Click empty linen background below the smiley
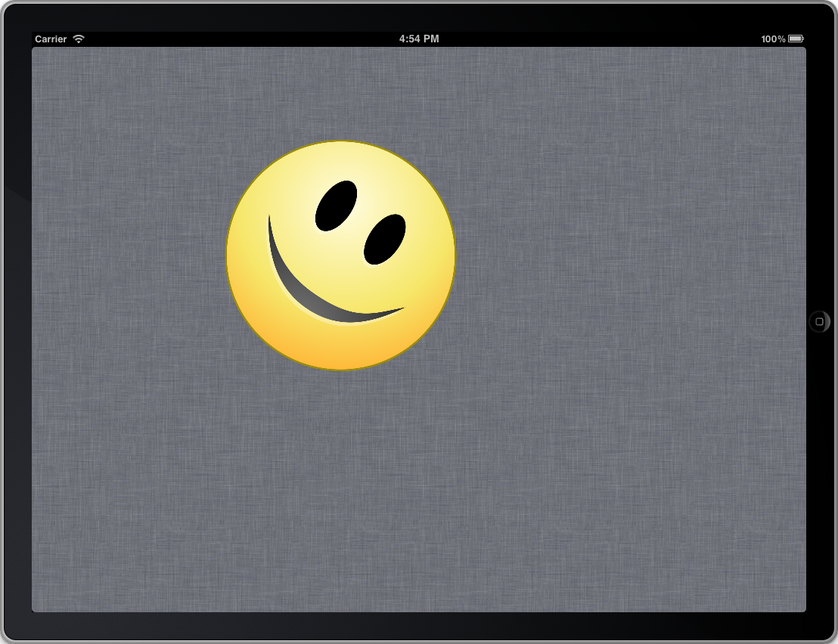 pos(340,491)
